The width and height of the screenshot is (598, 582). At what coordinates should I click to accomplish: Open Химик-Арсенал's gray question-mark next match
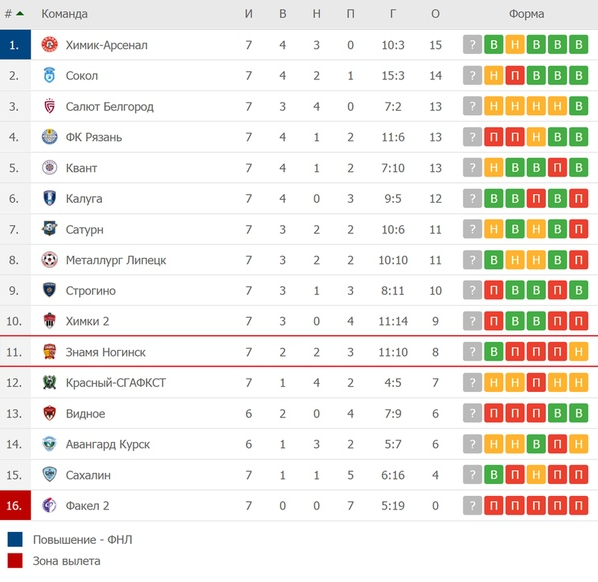(473, 45)
